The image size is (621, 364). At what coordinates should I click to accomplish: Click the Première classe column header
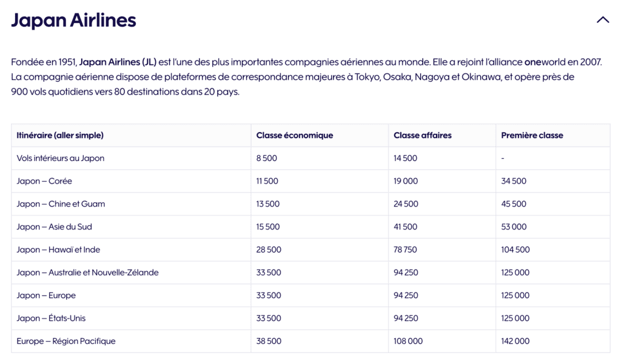(x=532, y=135)
